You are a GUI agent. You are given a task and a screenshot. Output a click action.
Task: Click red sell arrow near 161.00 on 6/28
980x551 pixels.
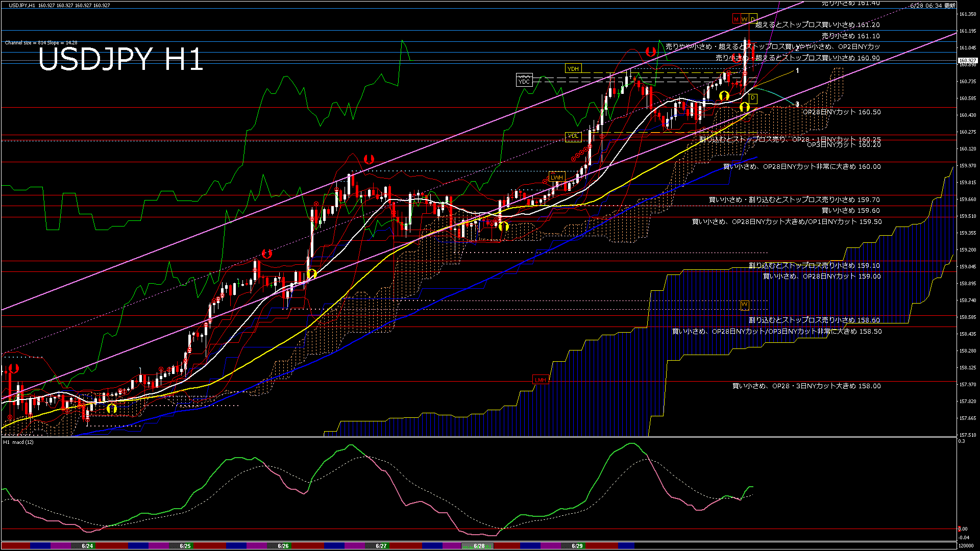(650, 52)
